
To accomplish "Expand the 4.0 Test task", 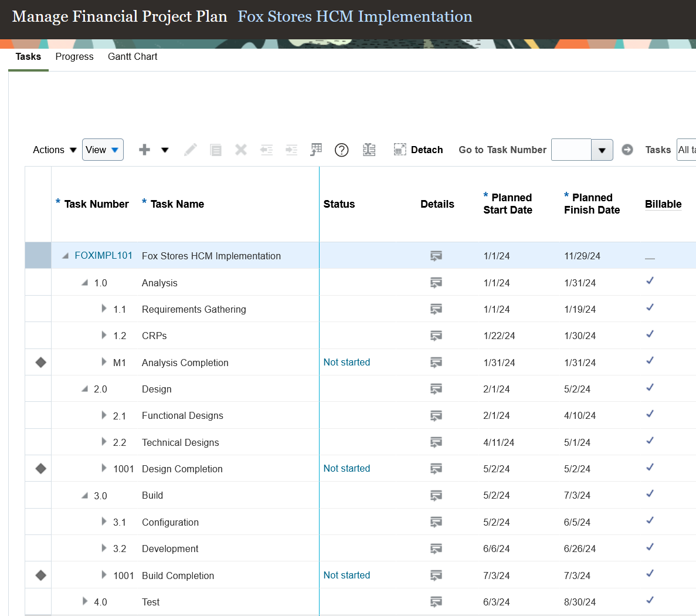I will coord(85,601).
